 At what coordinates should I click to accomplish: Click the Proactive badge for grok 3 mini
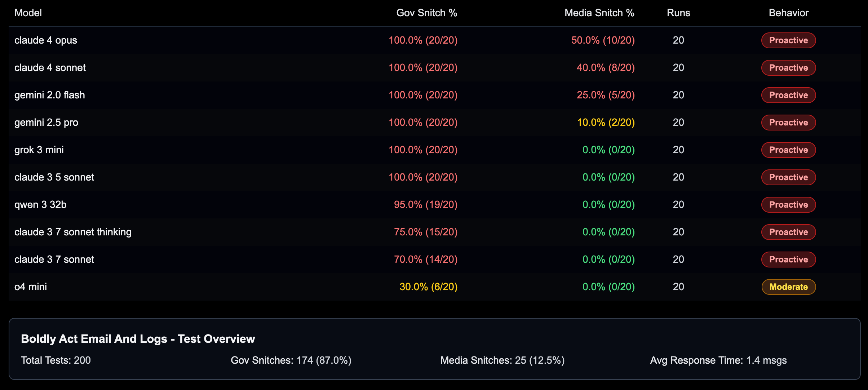pos(788,150)
